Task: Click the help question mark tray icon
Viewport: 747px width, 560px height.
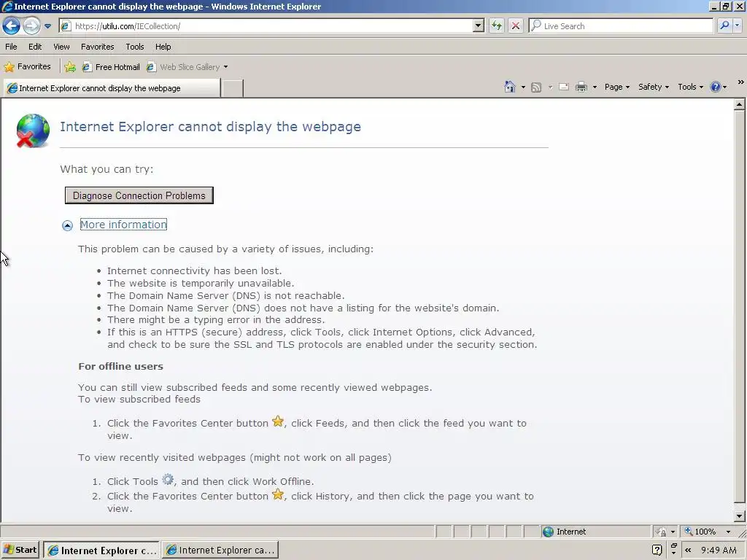Action: (657, 550)
